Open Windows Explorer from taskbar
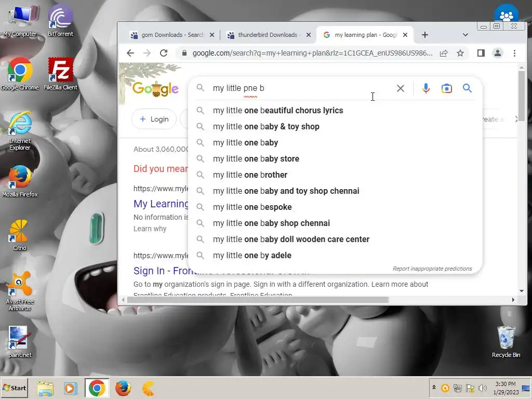The height and width of the screenshot is (399, 532). [45, 388]
